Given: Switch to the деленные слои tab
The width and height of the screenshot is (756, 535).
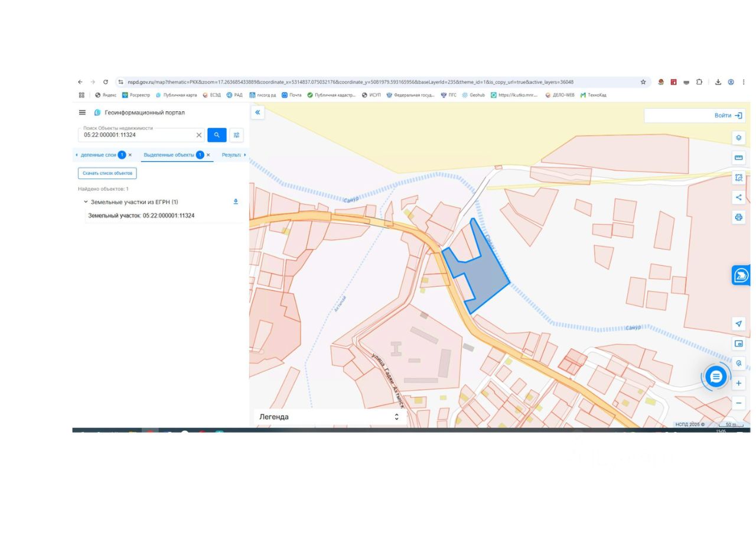Looking at the screenshot, I should coord(99,155).
